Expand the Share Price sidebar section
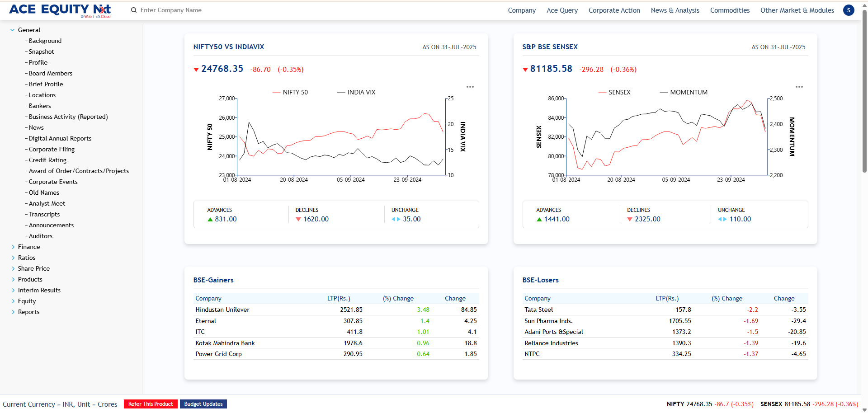Screen dimensions: 868x413 [13, 269]
